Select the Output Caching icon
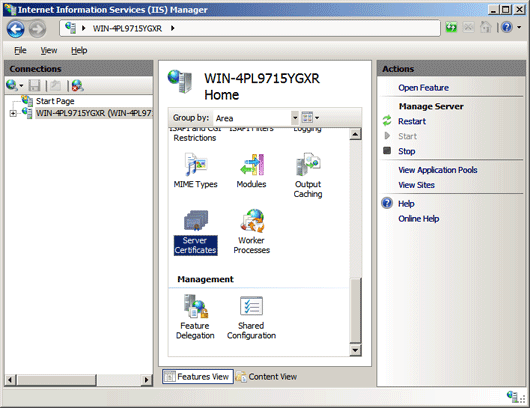Screen dimensions: 530x408 pyautogui.click(x=308, y=175)
